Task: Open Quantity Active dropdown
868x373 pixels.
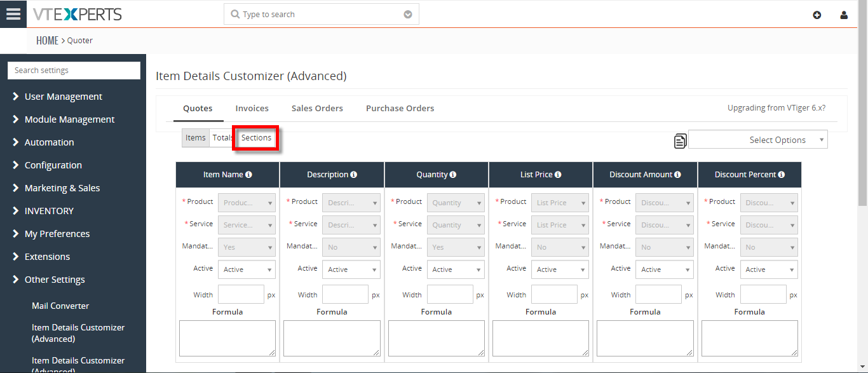Action: tap(456, 269)
